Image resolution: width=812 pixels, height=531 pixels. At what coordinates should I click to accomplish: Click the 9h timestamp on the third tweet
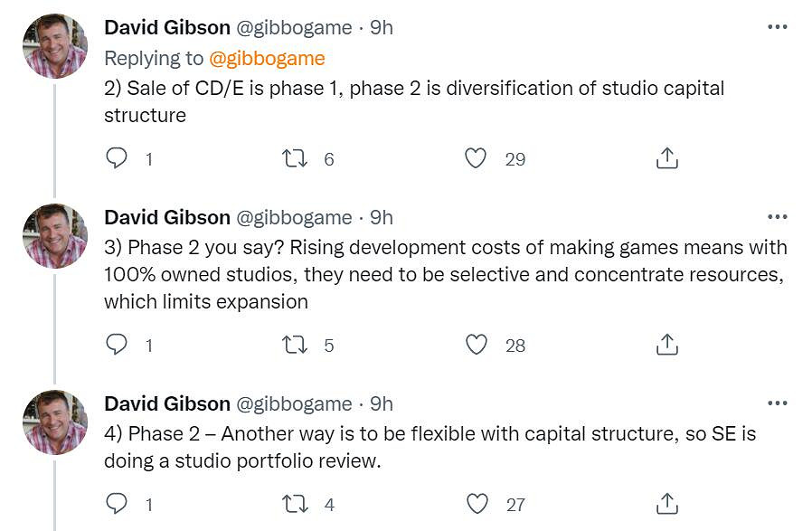[x=382, y=403]
